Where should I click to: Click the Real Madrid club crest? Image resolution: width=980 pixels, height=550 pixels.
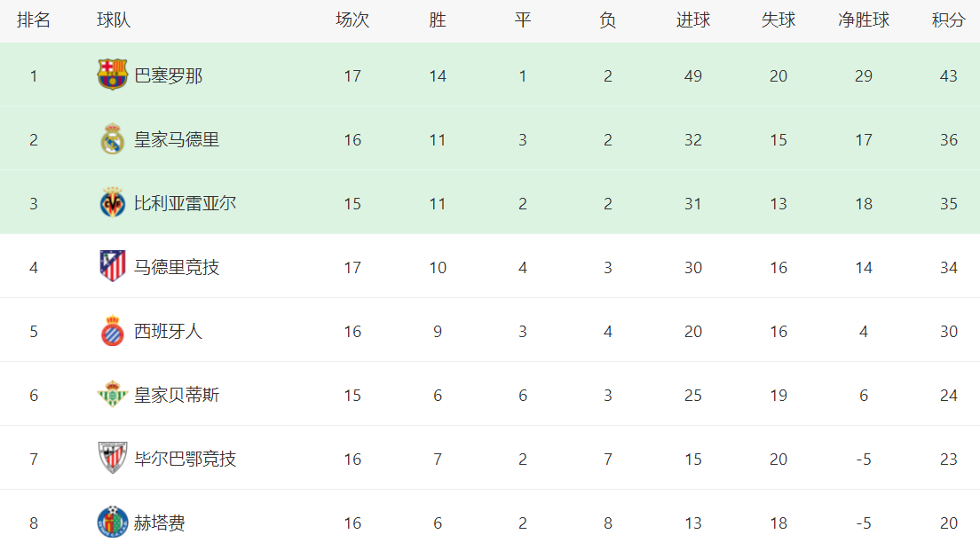coord(113,139)
